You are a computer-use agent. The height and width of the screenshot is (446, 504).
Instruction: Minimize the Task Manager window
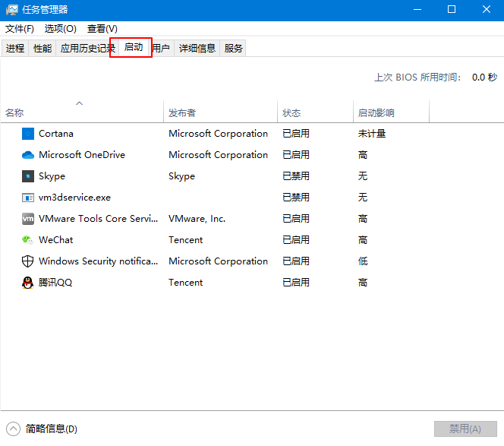417,9
